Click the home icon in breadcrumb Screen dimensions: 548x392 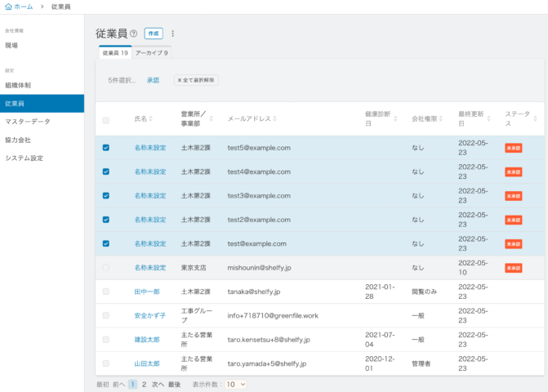click(8, 7)
